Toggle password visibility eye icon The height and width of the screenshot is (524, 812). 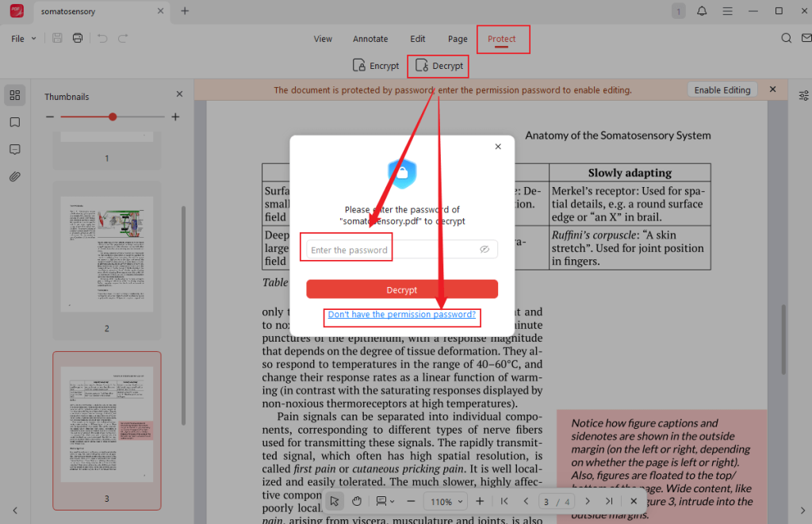click(x=485, y=248)
